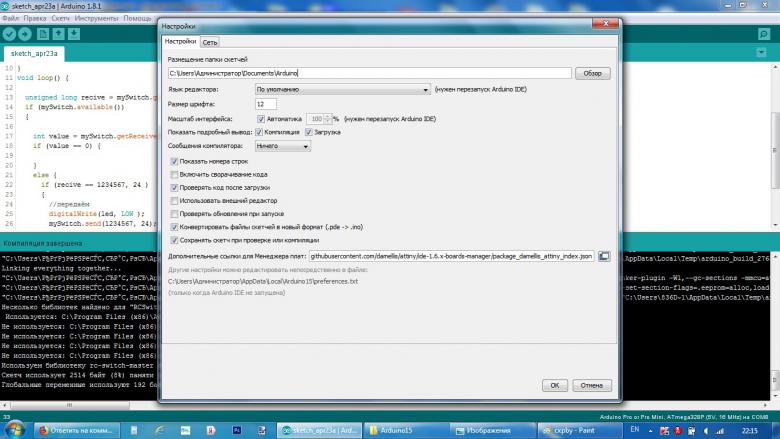Close the 'Настройки' dialog

605,23
